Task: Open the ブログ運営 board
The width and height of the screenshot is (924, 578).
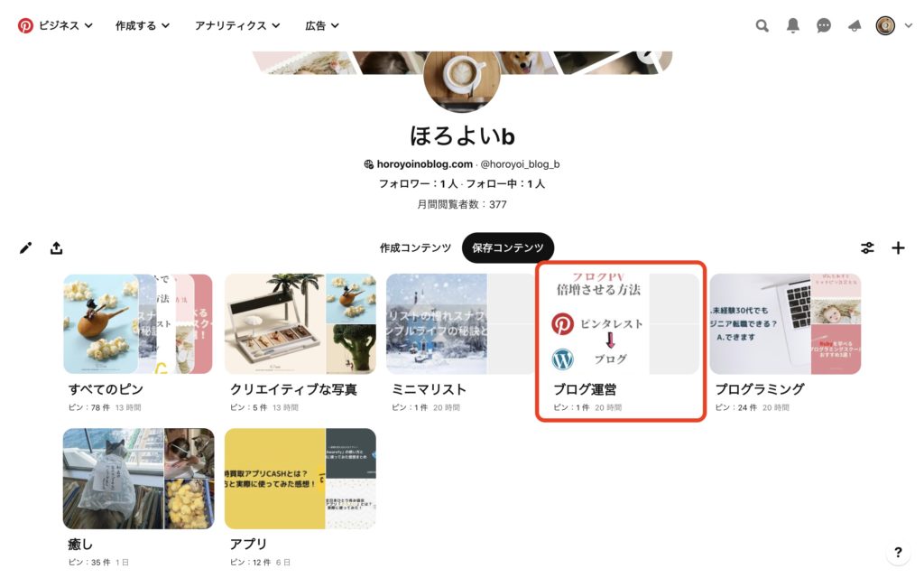Action: pyautogui.click(x=621, y=341)
